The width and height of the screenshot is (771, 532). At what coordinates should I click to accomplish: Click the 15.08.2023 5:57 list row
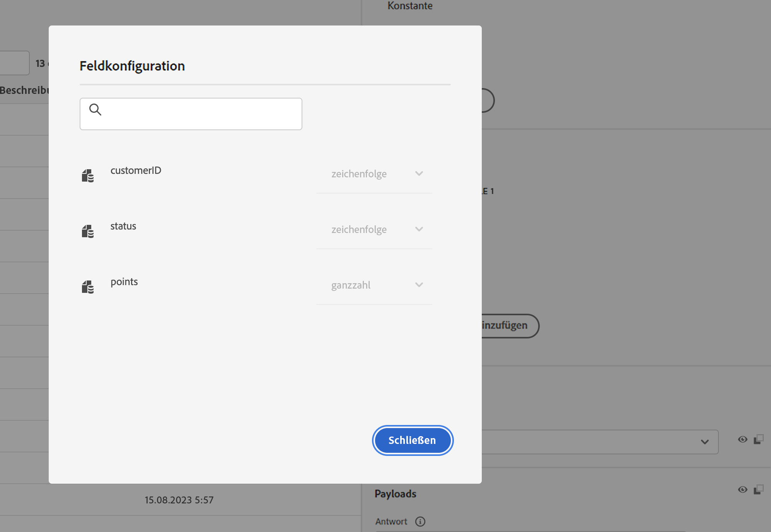point(179,500)
